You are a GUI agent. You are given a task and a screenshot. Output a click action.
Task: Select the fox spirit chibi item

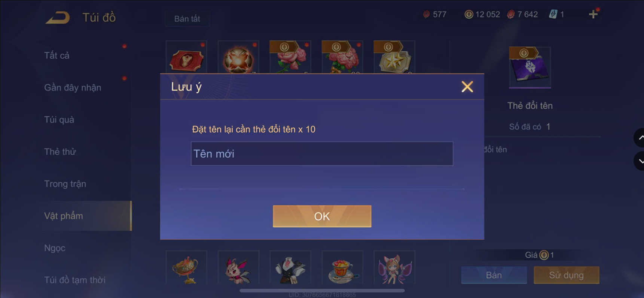click(x=394, y=268)
